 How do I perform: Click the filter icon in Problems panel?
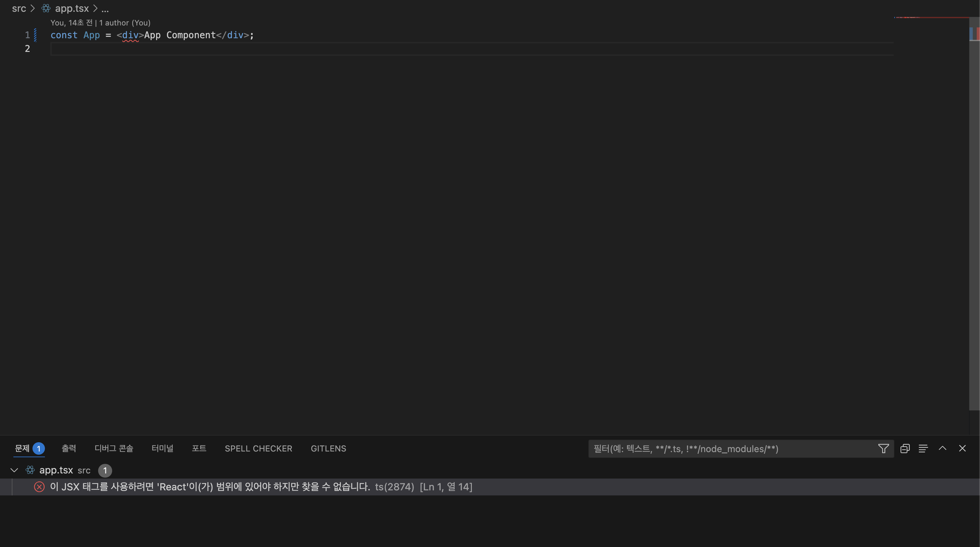[x=883, y=449]
